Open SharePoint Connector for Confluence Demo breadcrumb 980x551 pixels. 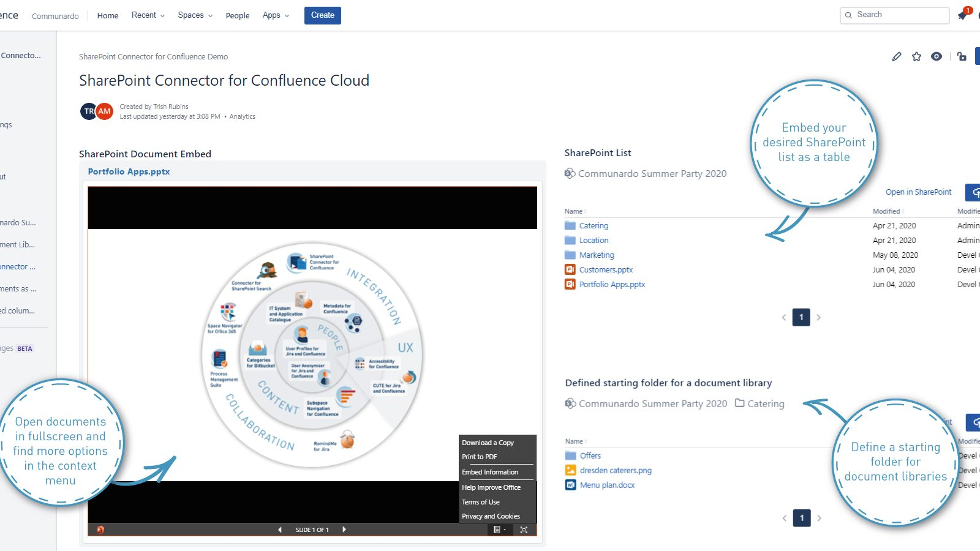point(153,56)
